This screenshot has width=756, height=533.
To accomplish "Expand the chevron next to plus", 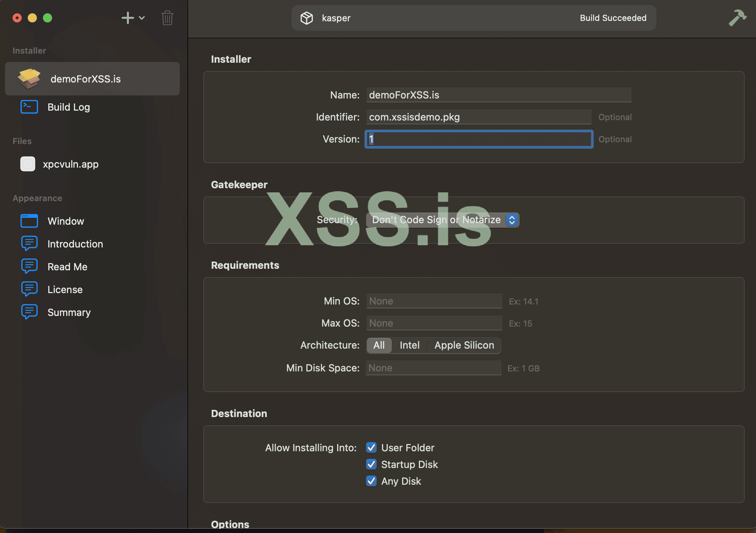I will click(142, 18).
